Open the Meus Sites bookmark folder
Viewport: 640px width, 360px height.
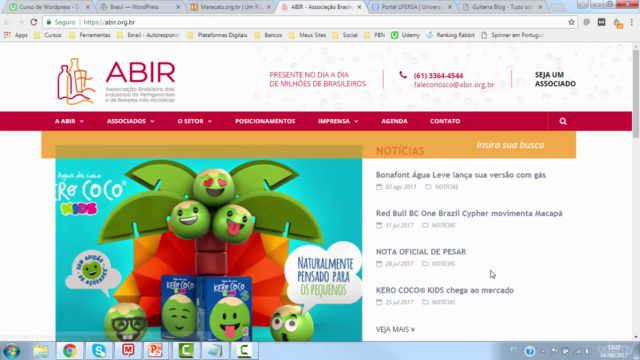pyautogui.click(x=307, y=35)
